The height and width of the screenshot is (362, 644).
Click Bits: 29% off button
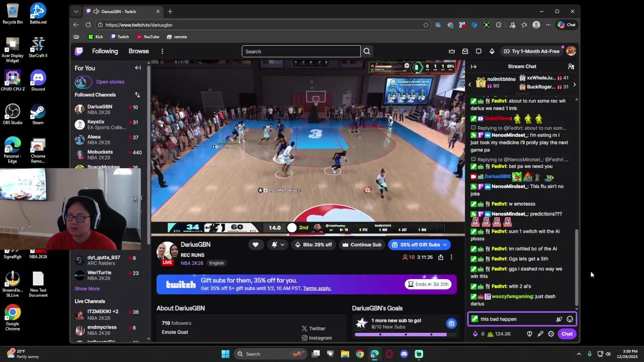313,245
